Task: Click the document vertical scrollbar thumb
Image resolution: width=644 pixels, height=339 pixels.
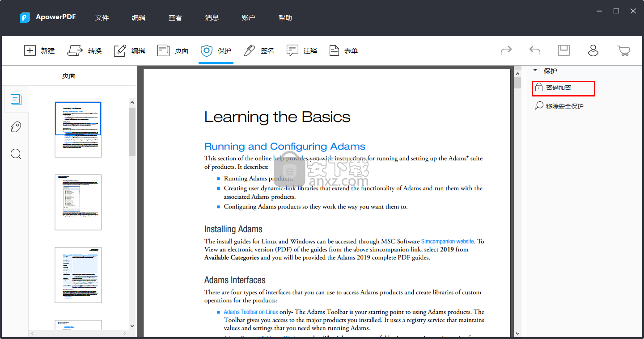Action: point(517,83)
